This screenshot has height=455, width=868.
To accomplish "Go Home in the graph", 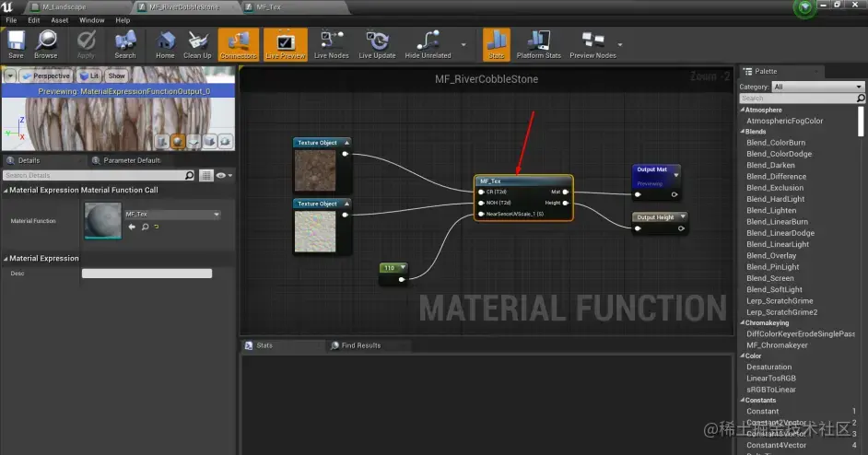I will (165, 44).
